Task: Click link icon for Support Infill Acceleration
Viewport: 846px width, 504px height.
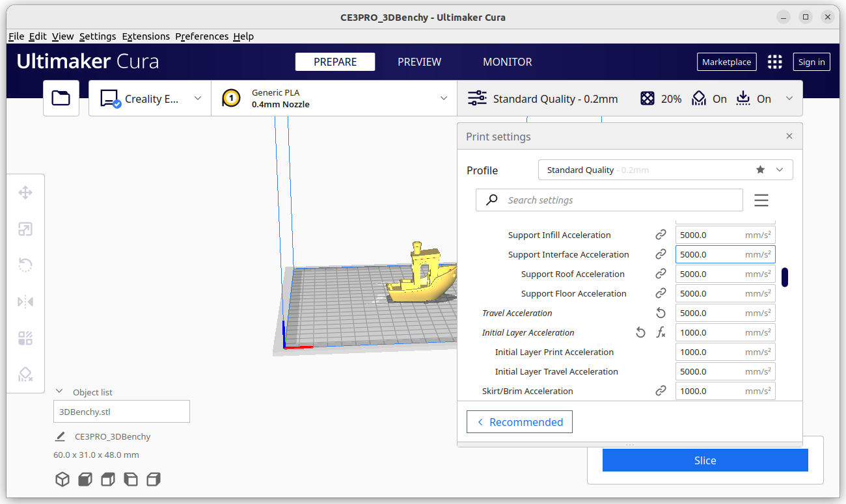Action: point(661,235)
